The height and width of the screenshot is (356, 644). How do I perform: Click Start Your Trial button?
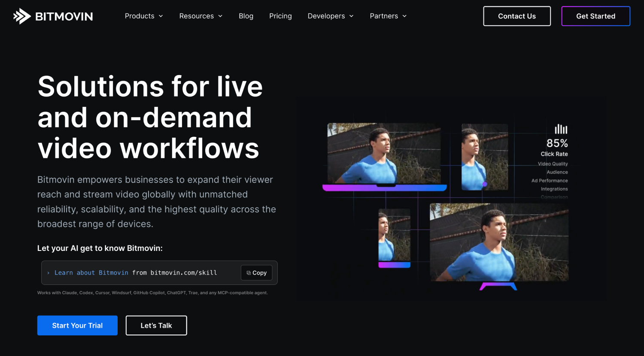coord(77,326)
